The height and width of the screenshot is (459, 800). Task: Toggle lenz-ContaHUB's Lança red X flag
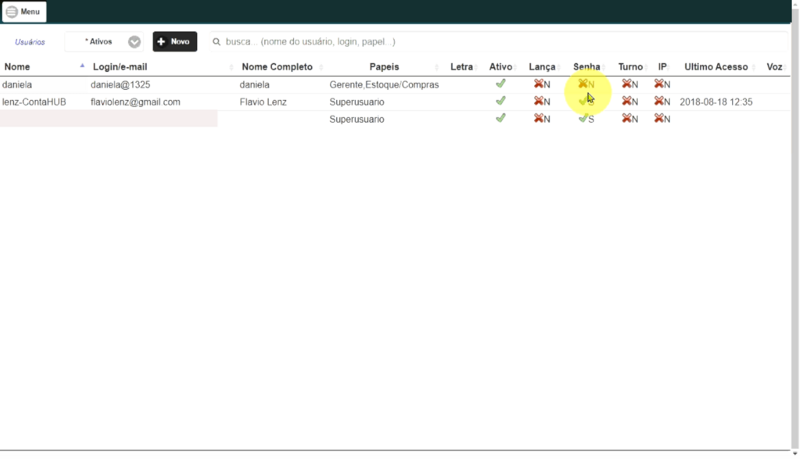click(538, 101)
